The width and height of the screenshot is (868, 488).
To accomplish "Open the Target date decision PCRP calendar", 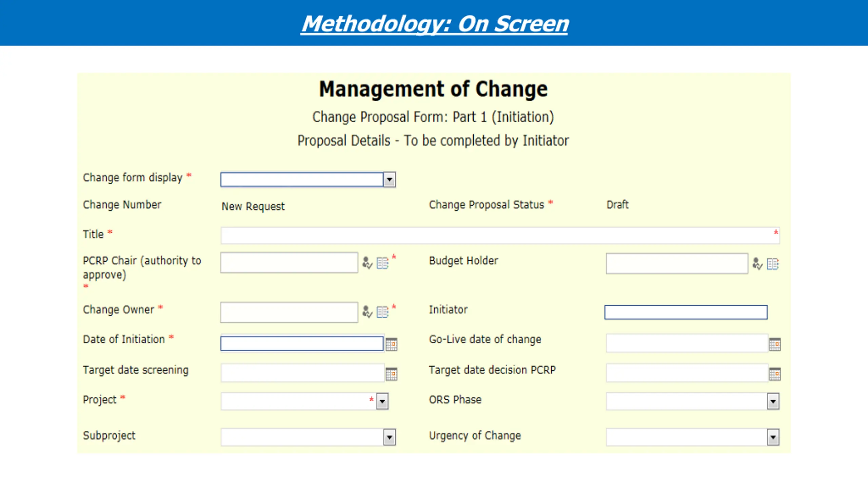I will 775,374.
